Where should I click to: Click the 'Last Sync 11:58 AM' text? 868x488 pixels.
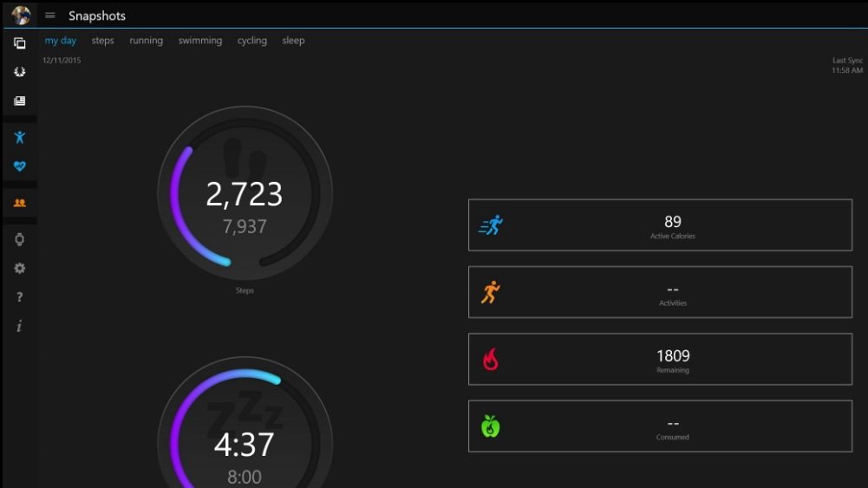[847, 65]
